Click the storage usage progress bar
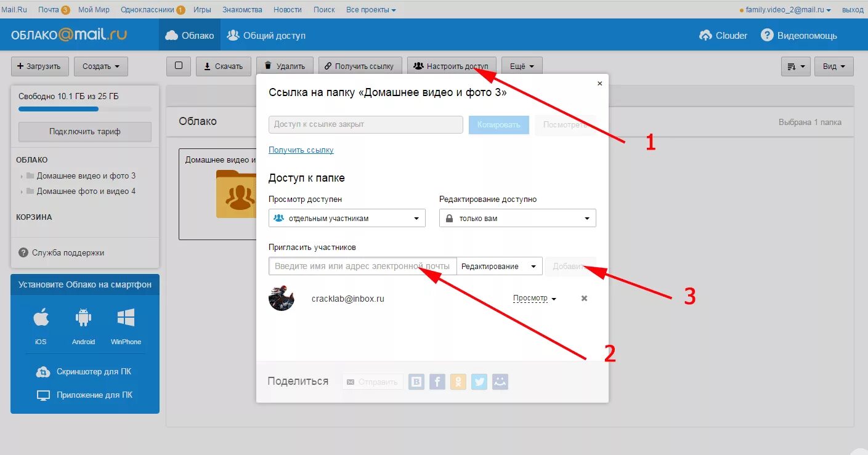The image size is (868, 455). (x=85, y=109)
